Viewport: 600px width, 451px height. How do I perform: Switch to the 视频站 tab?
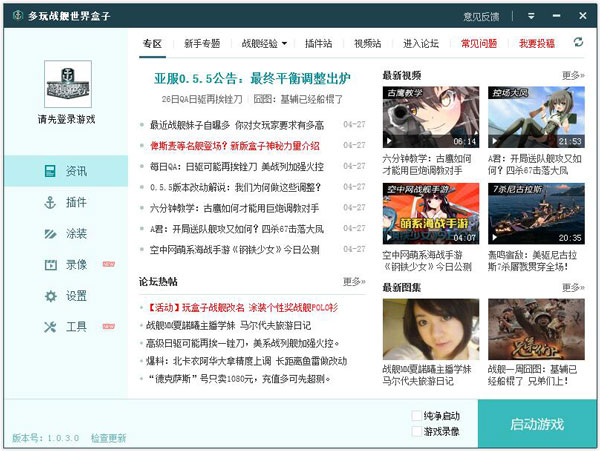367,43
